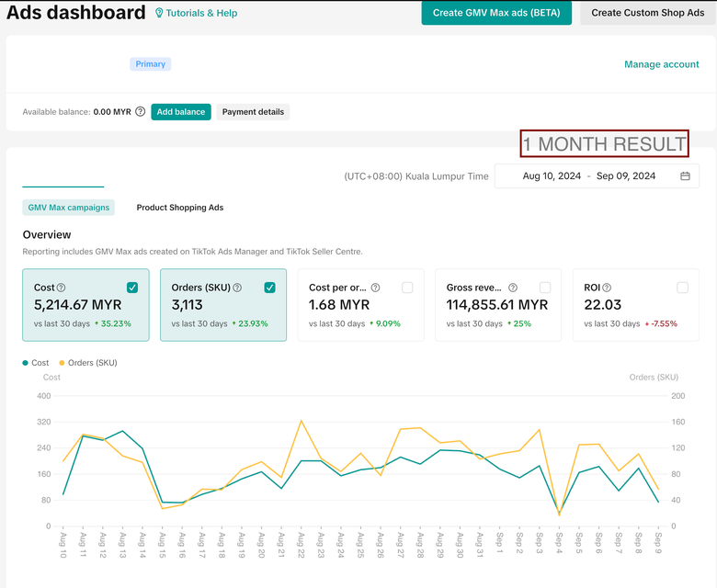
Task: Click the -7.55% ROI change figure
Action: click(x=664, y=323)
